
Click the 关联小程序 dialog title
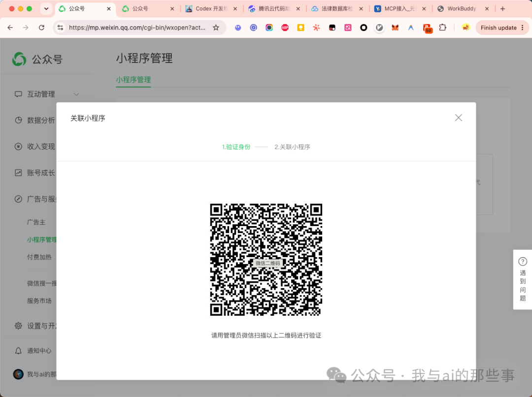tap(88, 118)
